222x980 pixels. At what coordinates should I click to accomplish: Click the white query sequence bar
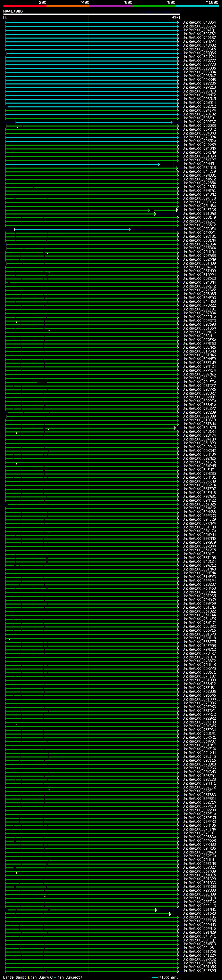click(92, 15)
